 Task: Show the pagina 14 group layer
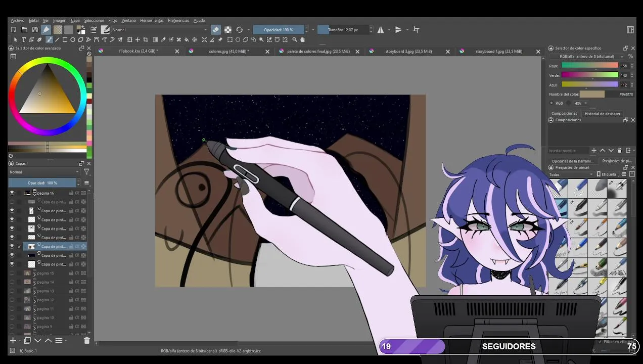pos(12,282)
